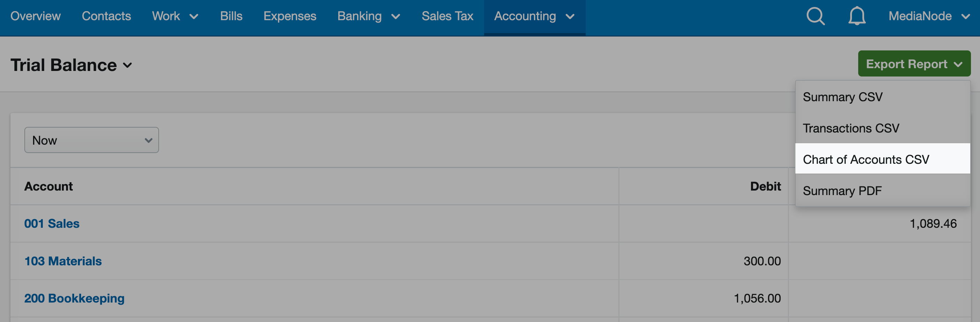This screenshot has width=980, height=322.
Task: Open the Bills tab
Action: click(x=231, y=16)
